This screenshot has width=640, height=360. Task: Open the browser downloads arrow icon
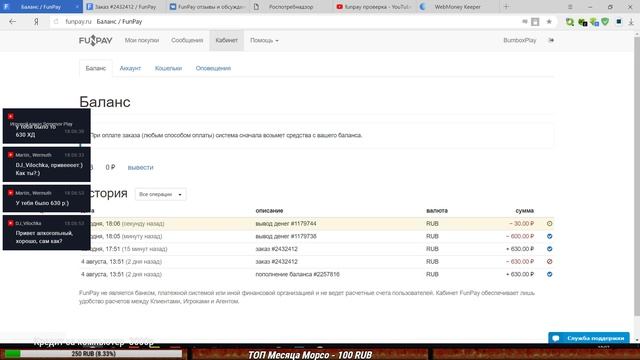point(631,22)
